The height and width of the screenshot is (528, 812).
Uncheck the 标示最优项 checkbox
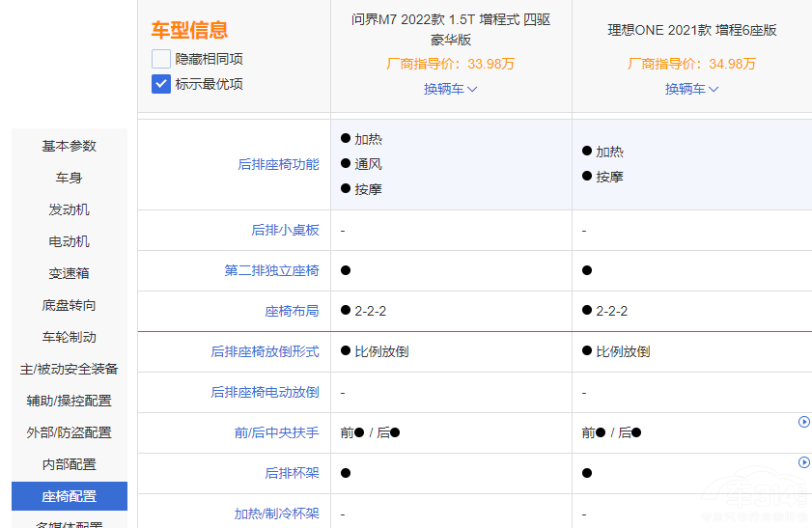[x=161, y=84]
